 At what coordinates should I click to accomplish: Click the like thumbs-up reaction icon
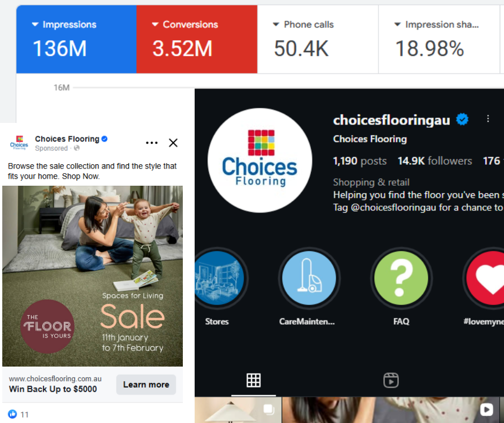point(12,414)
